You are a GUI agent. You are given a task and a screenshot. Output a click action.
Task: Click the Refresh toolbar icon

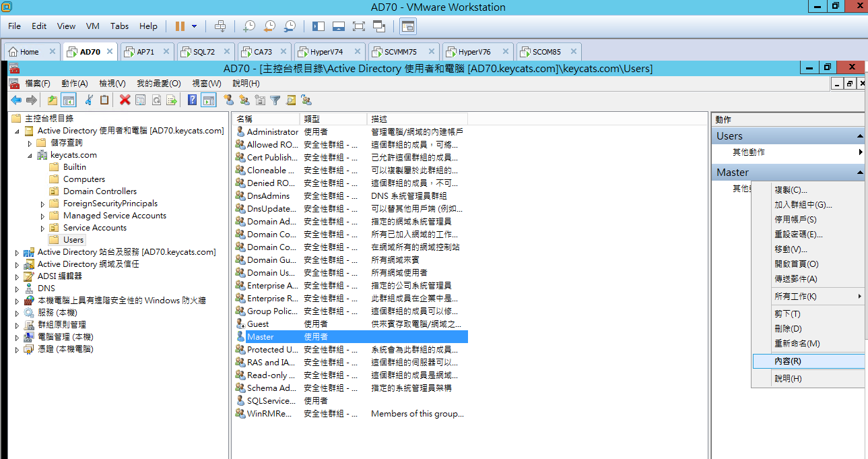click(x=156, y=100)
